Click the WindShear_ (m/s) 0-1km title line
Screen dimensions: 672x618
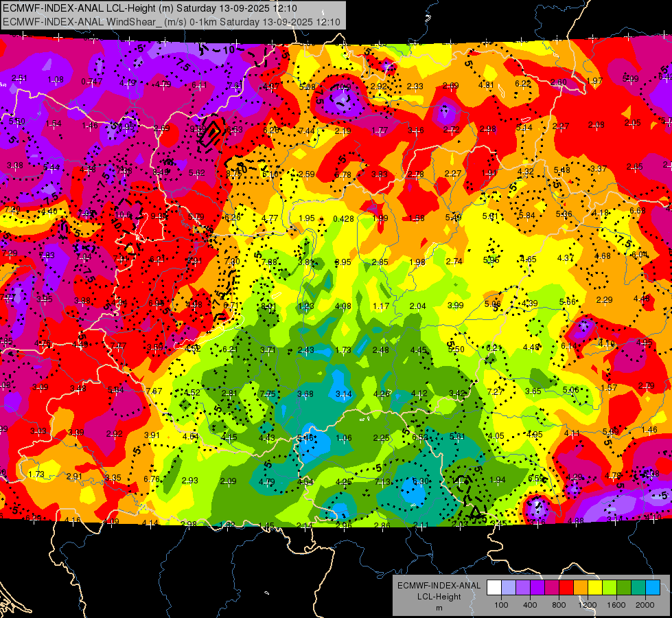click(x=172, y=22)
